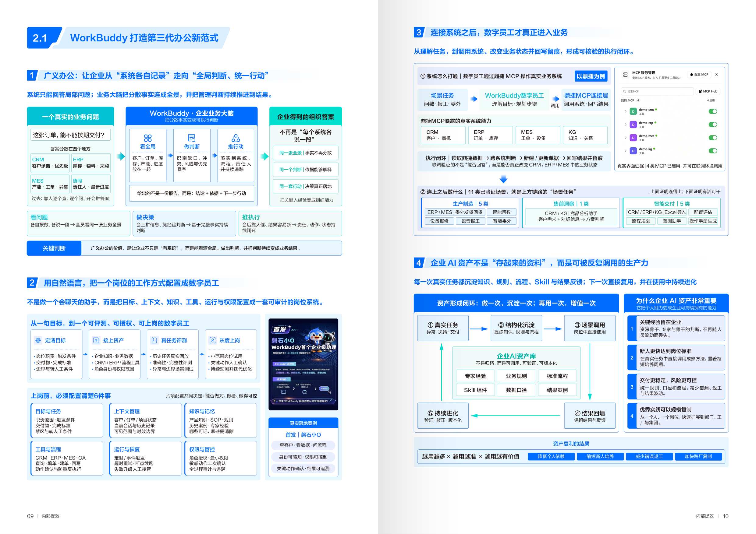Turn off the demo-mes MCP switch

click(713, 138)
